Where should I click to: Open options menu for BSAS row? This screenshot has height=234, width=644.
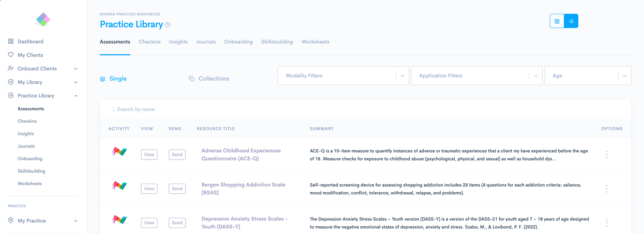(607, 188)
